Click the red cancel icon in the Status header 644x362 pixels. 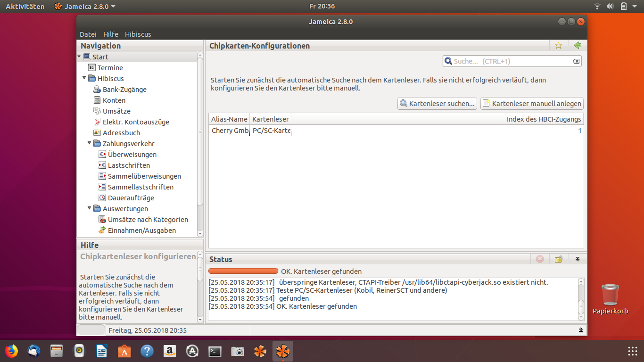pyautogui.click(x=540, y=259)
